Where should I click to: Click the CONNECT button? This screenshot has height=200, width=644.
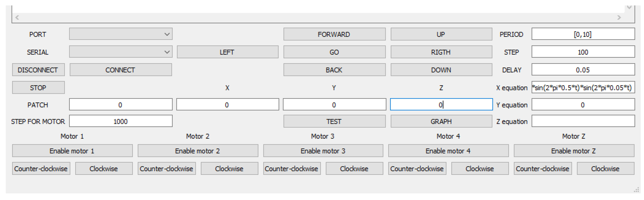(x=121, y=70)
